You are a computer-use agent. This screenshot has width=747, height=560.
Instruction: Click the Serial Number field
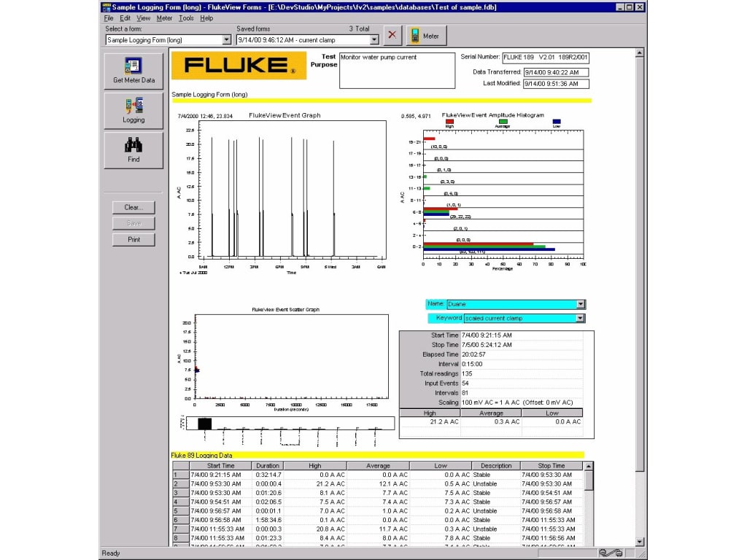coord(546,58)
